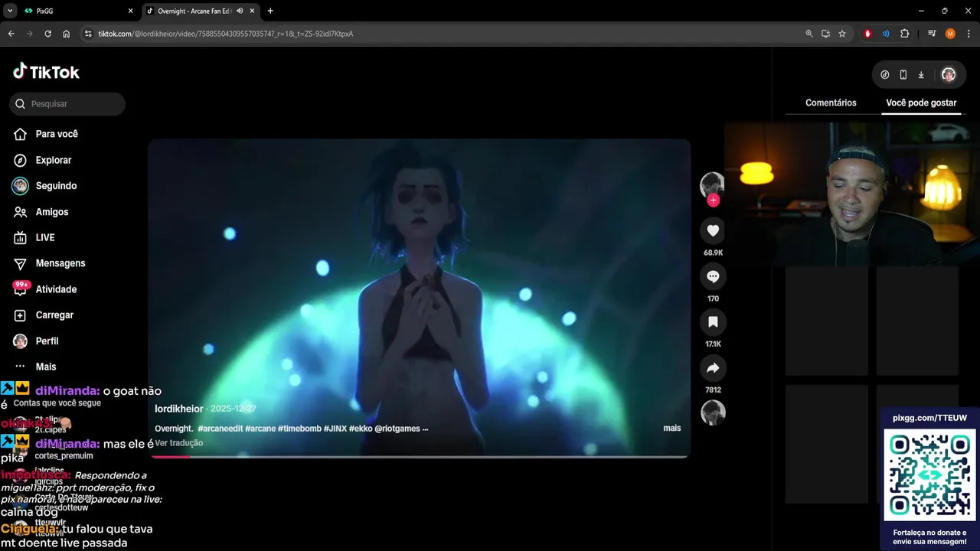The height and width of the screenshot is (551, 980).
Task: Click the download app icon in header
Action: point(921,75)
